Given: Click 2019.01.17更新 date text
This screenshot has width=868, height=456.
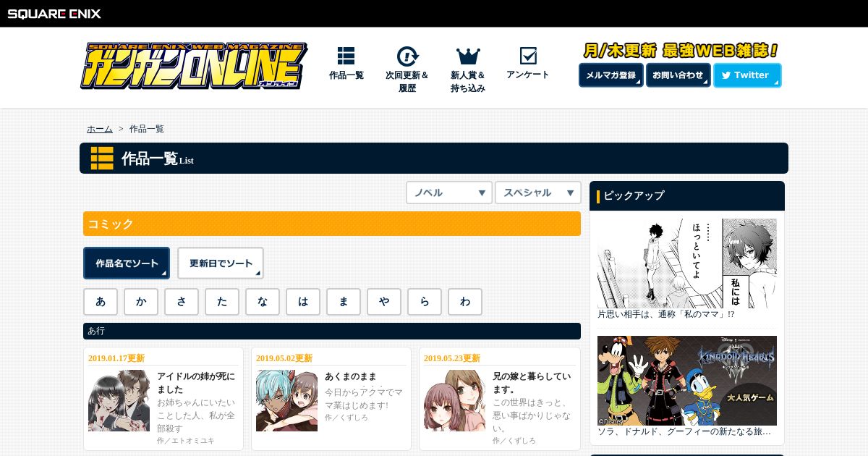Looking at the screenshot, I should [x=116, y=358].
